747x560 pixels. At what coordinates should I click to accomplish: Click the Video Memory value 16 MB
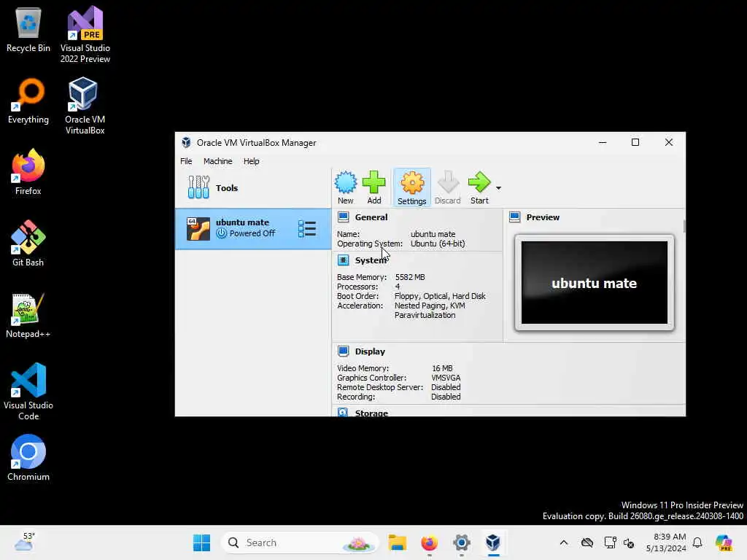point(442,368)
